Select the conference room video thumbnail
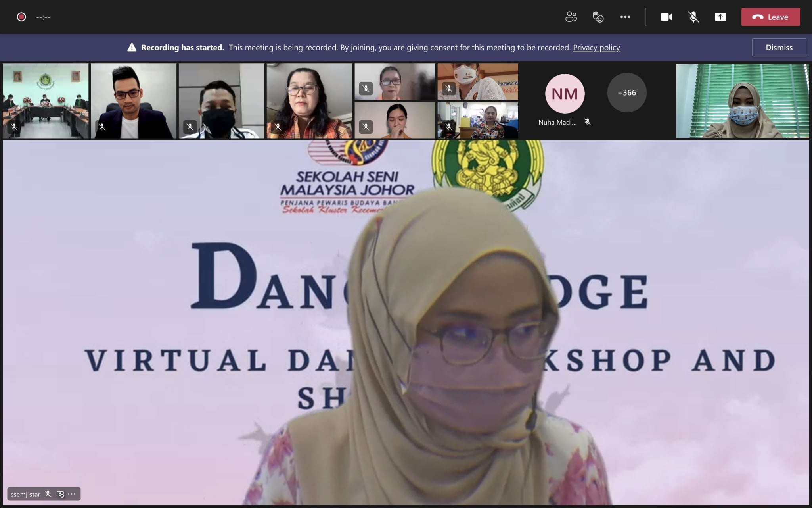The width and height of the screenshot is (812, 508). pyautogui.click(x=46, y=101)
